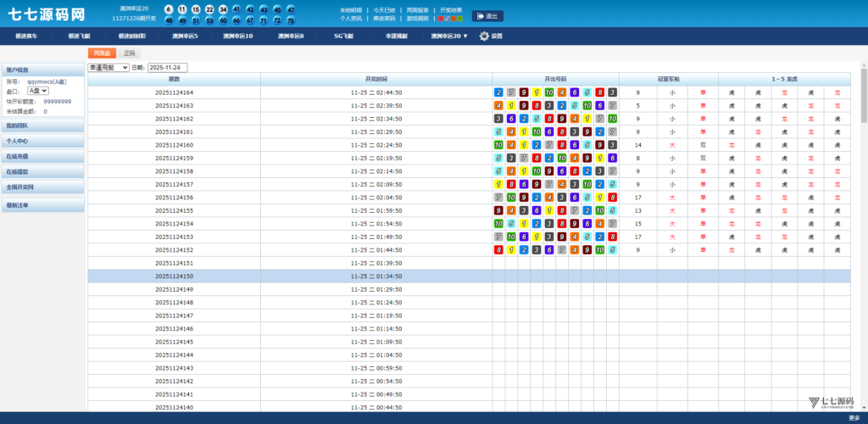Image resolution: width=868 pixels, height=424 pixels.
Task: Click the 日期 date input field
Action: [x=167, y=67]
